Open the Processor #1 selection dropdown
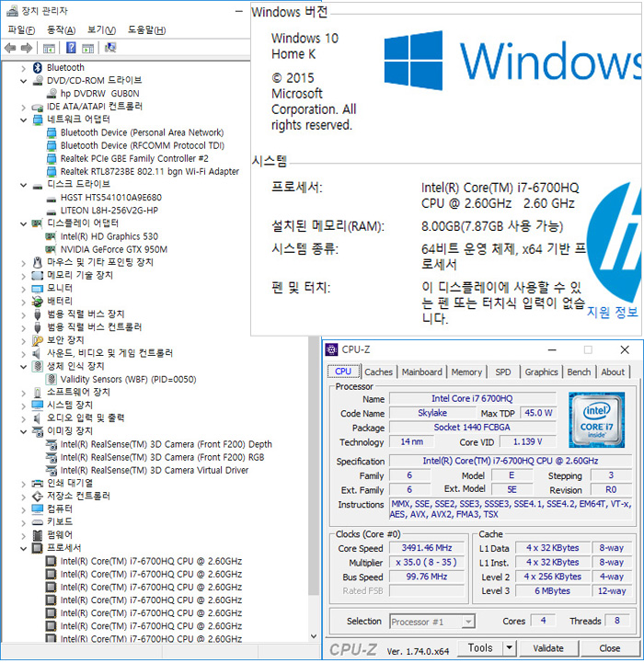The image size is (644, 663). pyautogui.click(x=467, y=622)
